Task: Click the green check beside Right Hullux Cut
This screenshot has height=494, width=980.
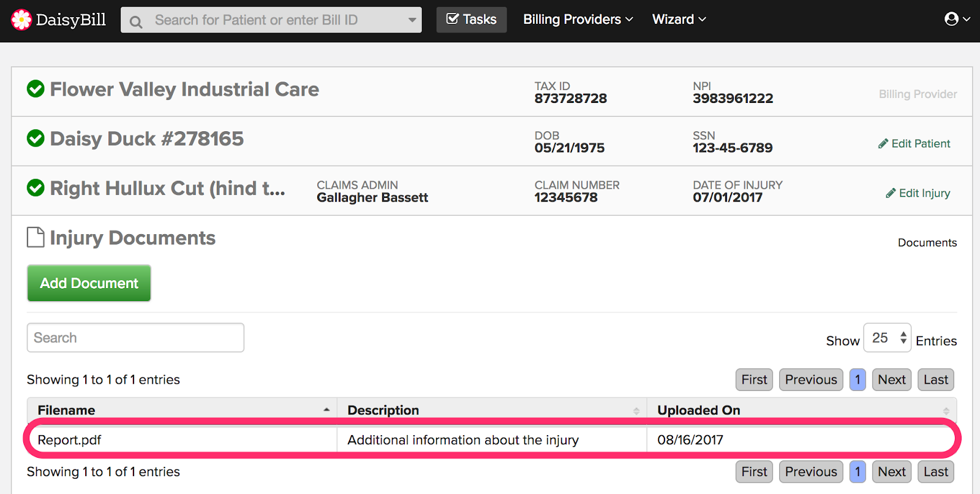Action: tap(36, 188)
